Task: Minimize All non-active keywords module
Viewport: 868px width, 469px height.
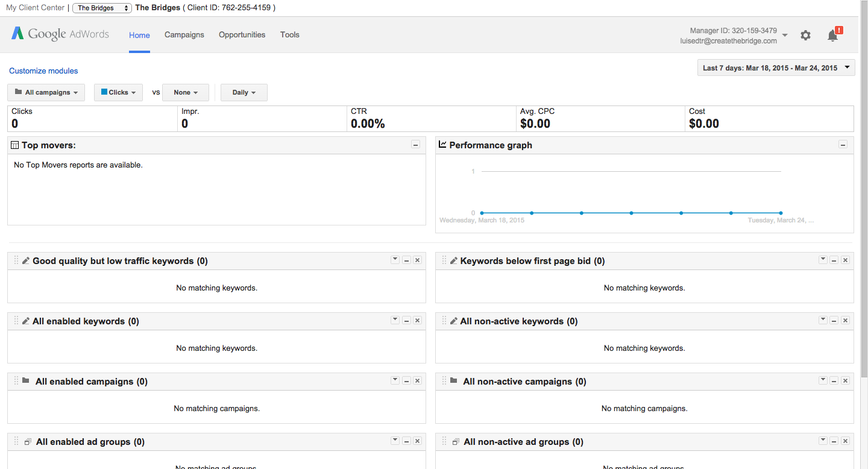Action: (x=834, y=320)
